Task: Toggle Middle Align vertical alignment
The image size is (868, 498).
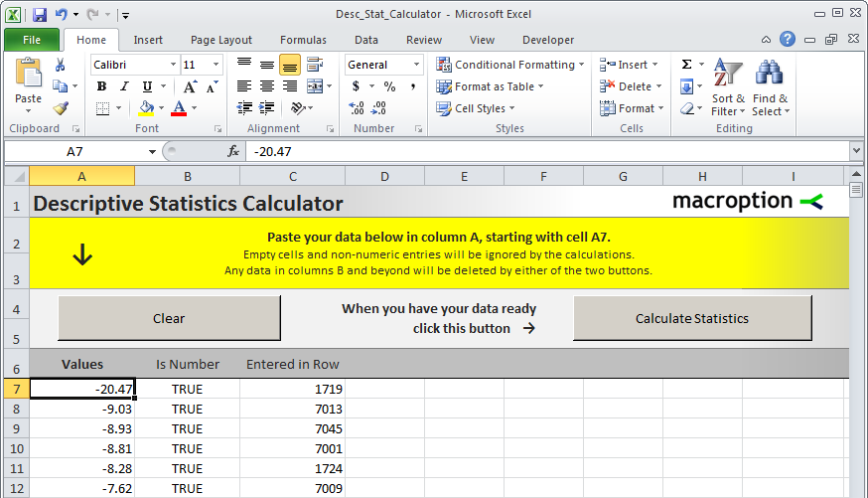Action: [x=267, y=65]
